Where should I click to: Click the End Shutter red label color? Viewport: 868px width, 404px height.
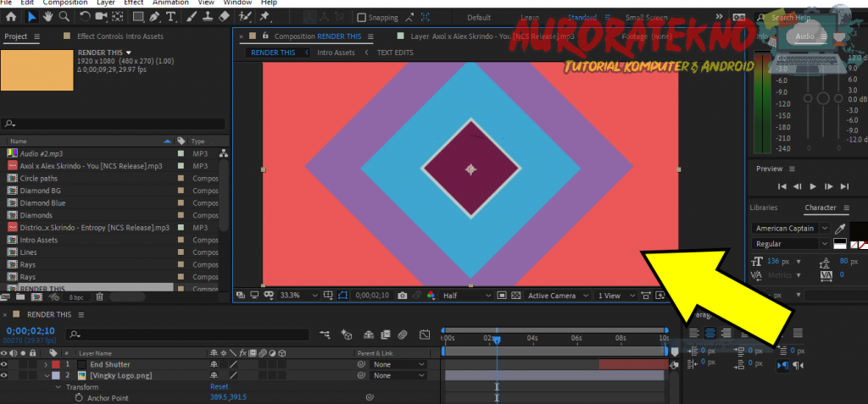55,365
